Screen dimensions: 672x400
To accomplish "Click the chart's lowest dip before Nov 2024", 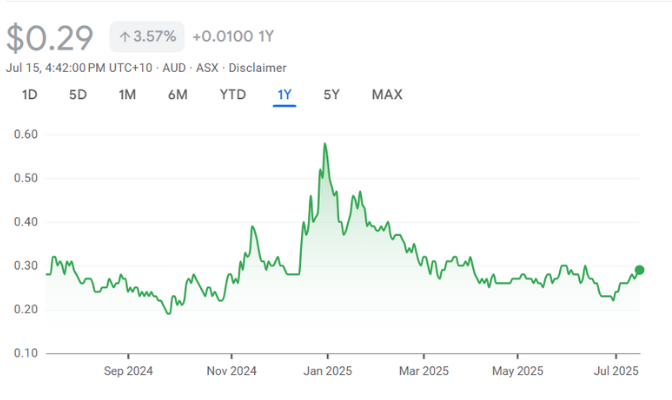I will point(168,313).
